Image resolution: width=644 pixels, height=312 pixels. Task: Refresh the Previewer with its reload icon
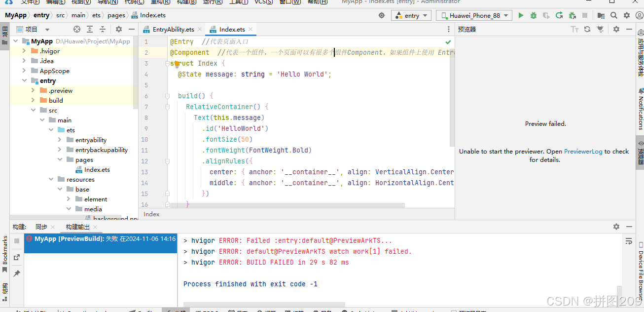tap(587, 29)
